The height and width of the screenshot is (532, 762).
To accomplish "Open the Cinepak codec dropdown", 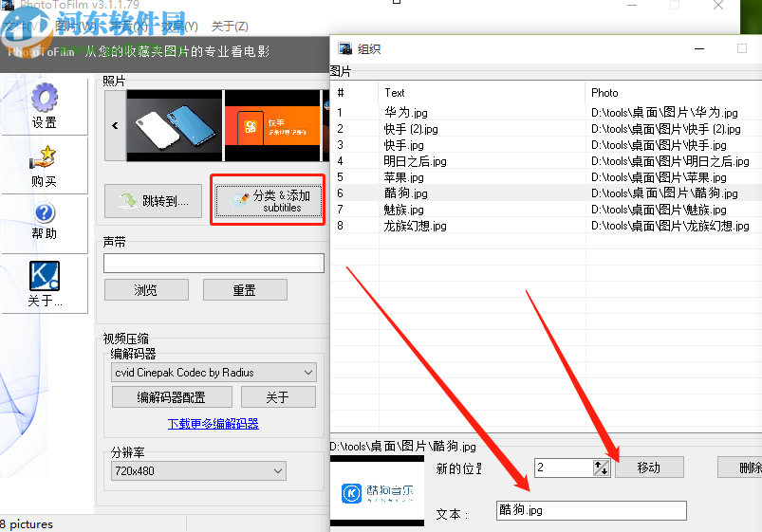I will (214, 373).
